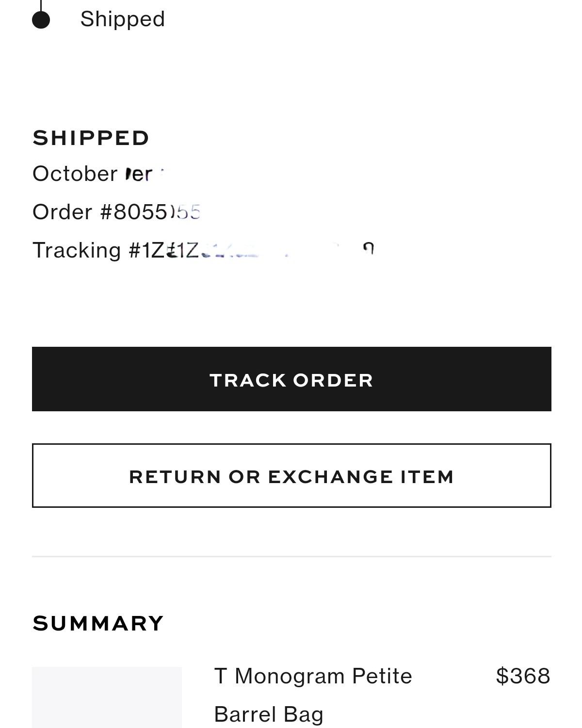
Task: Click the SUMMARY section heading
Action: 98,623
